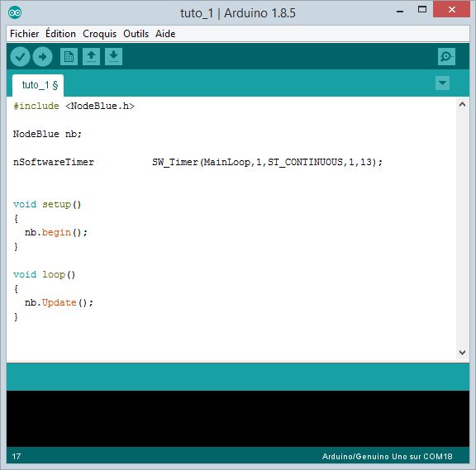The height and width of the screenshot is (470, 476).
Task: Expand the tab options dropdown arrow
Action: [x=442, y=83]
